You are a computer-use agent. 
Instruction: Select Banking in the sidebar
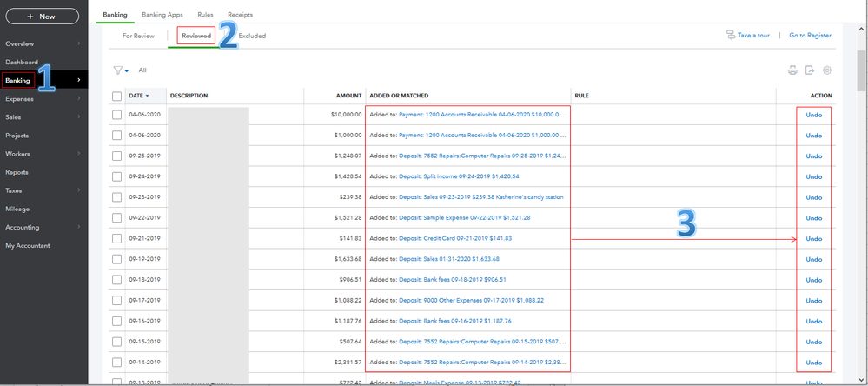tap(17, 80)
